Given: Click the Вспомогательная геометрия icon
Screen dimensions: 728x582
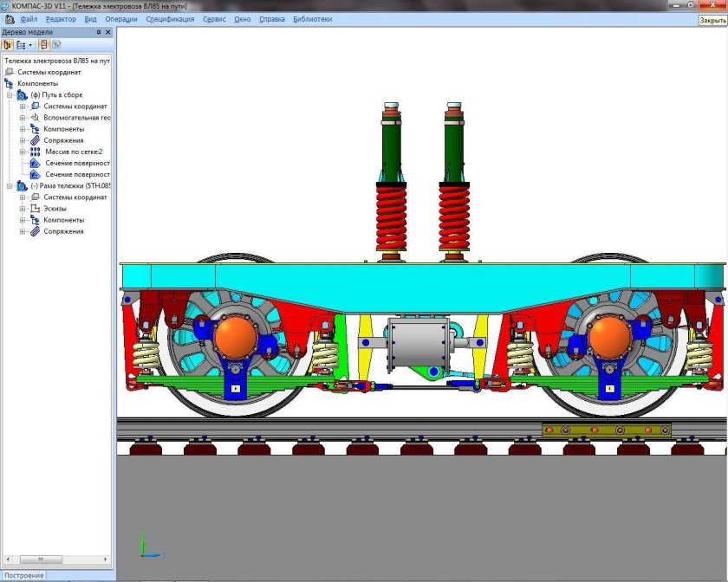Looking at the screenshot, I should (35, 117).
